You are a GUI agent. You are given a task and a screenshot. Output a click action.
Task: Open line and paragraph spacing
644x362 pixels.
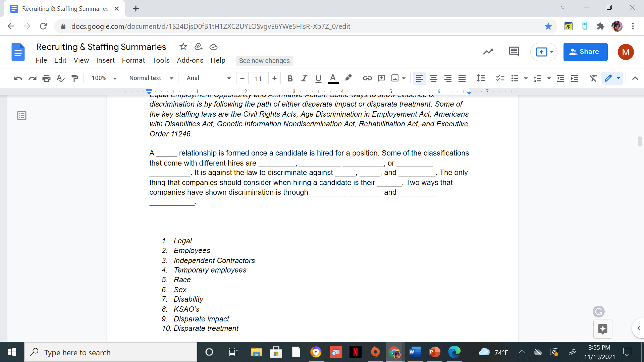pyautogui.click(x=481, y=78)
